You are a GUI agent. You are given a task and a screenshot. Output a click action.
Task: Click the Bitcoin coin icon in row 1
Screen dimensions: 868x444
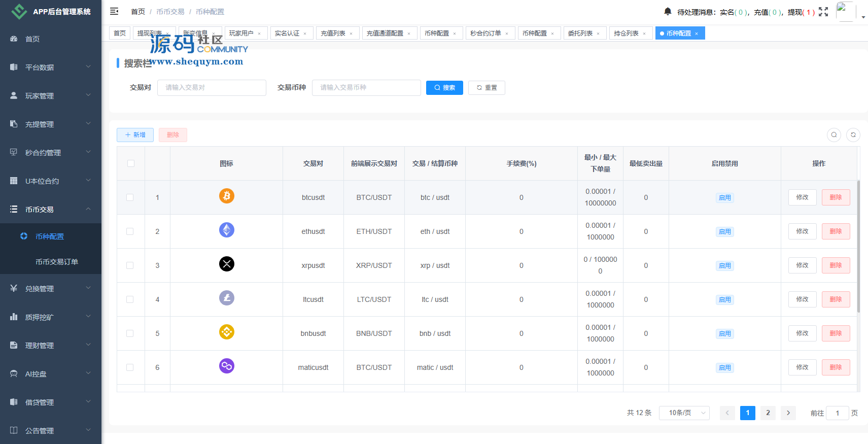[226, 196]
